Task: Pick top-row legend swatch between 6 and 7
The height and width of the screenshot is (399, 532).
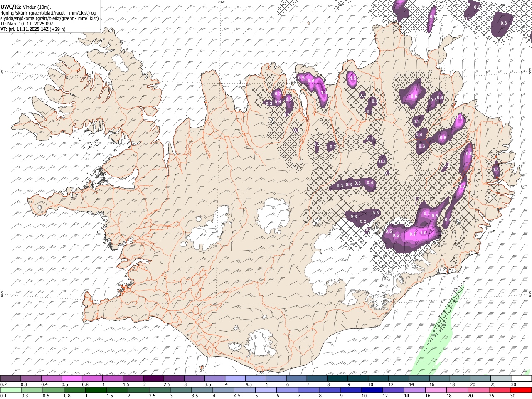Action: (x=296, y=378)
